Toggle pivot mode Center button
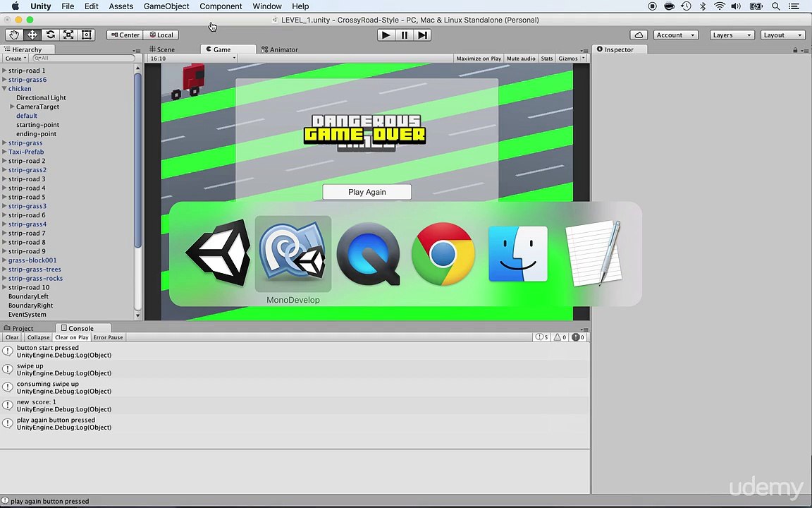 (x=125, y=35)
